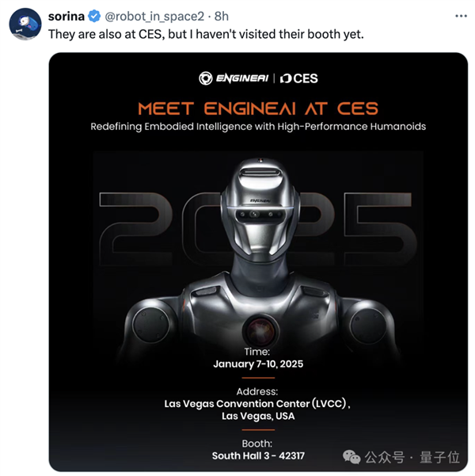475x476 pixels.
Task: Click the CES logo in the poster
Action: pos(299,78)
